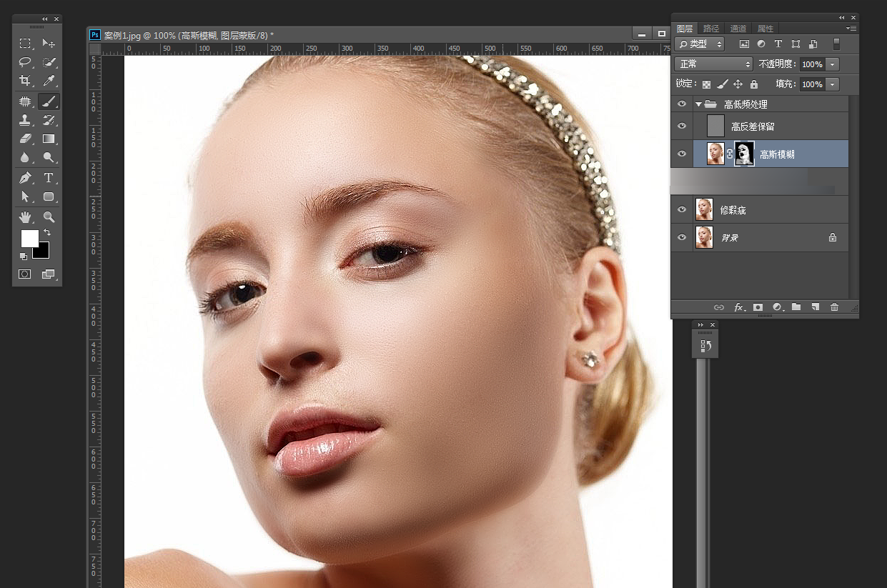This screenshot has height=588, width=887.
Task: Add a layer style with fx button
Action: [x=739, y=307]
